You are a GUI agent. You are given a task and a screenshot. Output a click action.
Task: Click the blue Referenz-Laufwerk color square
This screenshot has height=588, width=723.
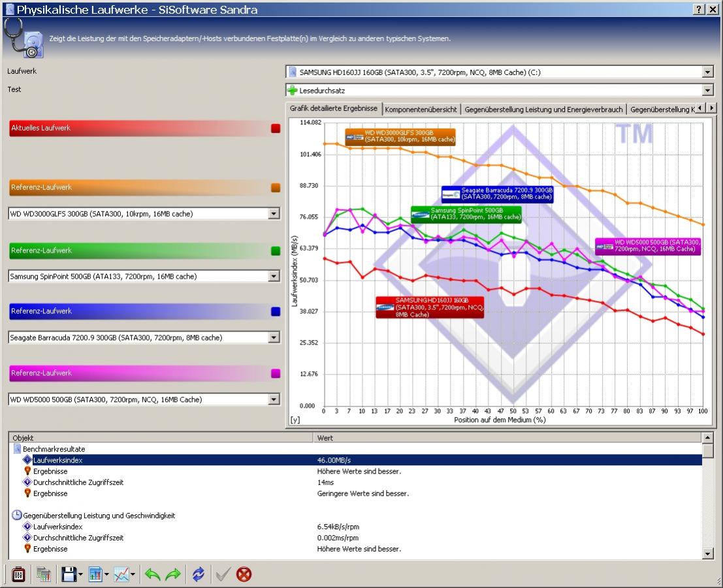pyautogui.click(x=276, y=311)
